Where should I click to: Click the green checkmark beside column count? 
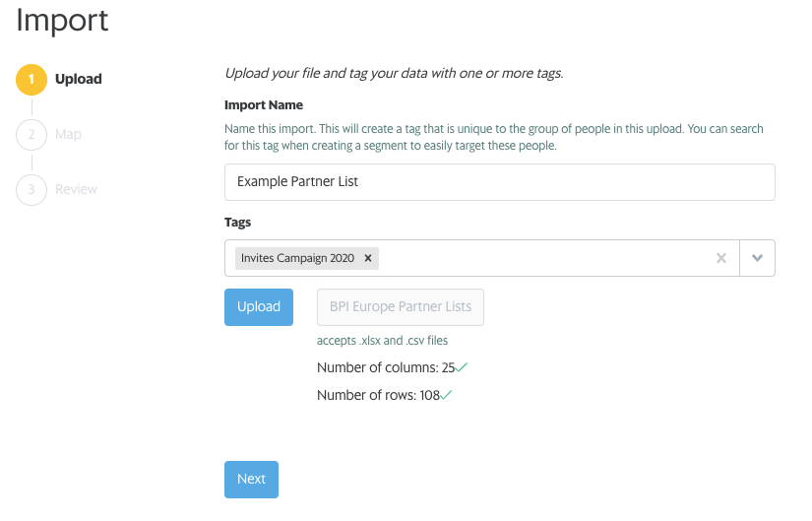pos(462,367)
